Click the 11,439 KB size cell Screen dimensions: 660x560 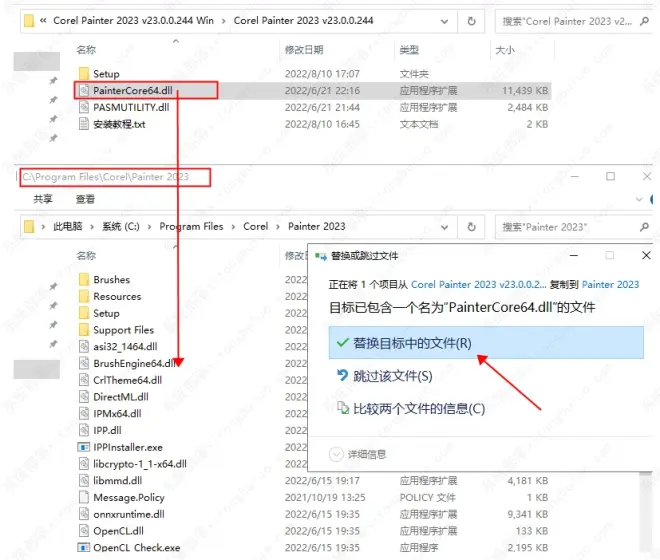tap(525, 91)
